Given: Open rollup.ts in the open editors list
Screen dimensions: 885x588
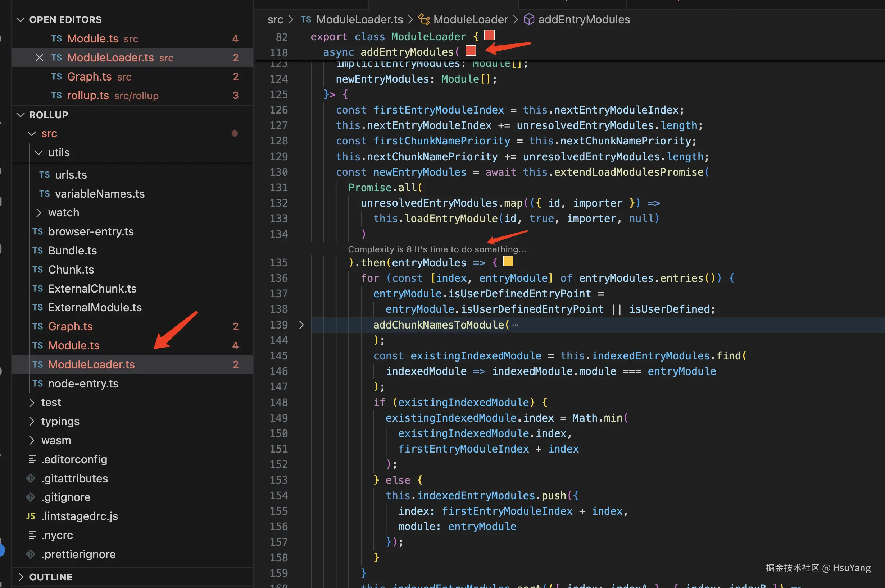Looking at the screenshot, I should click(88, 95).
